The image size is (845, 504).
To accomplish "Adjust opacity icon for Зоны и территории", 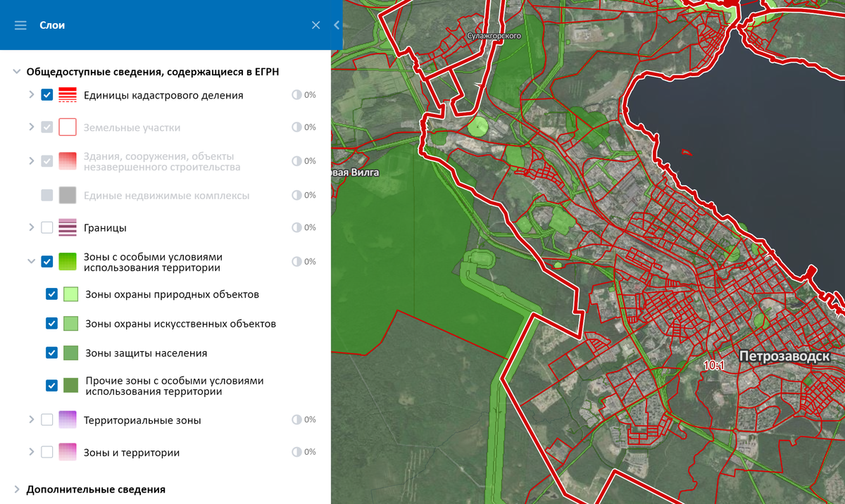I will [296, 452].
